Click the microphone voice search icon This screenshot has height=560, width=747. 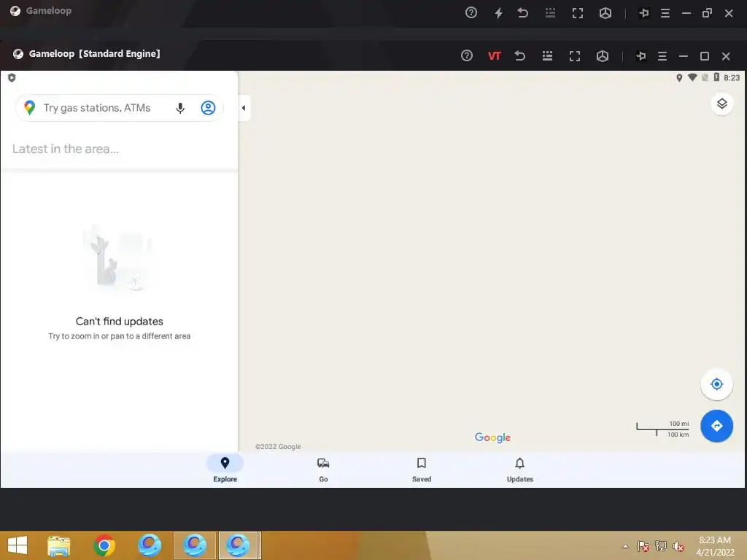pyautogui.click(x=180, y=108)
